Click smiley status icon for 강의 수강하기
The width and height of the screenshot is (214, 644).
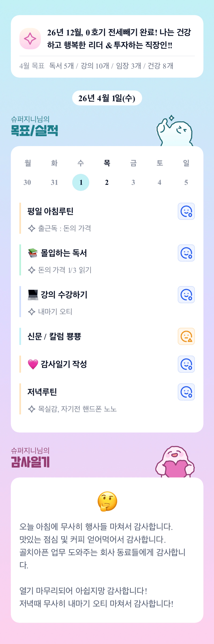[186, 294]
